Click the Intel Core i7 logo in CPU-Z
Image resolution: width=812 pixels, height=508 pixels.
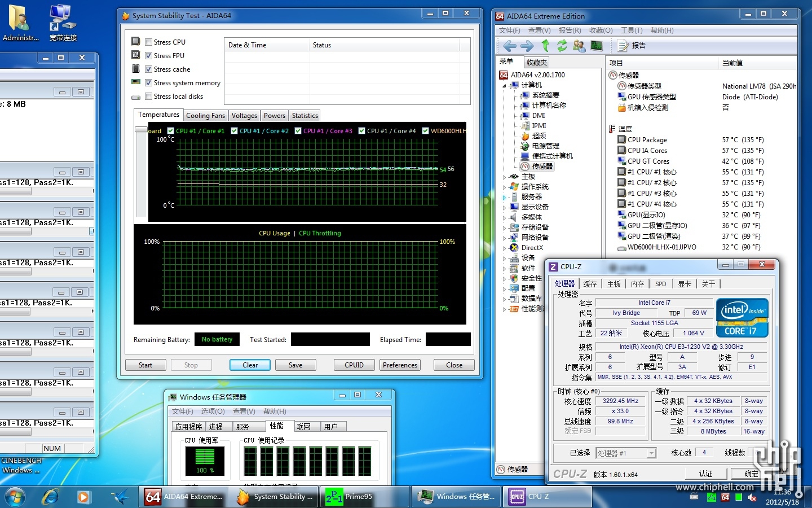coord(742,318)
